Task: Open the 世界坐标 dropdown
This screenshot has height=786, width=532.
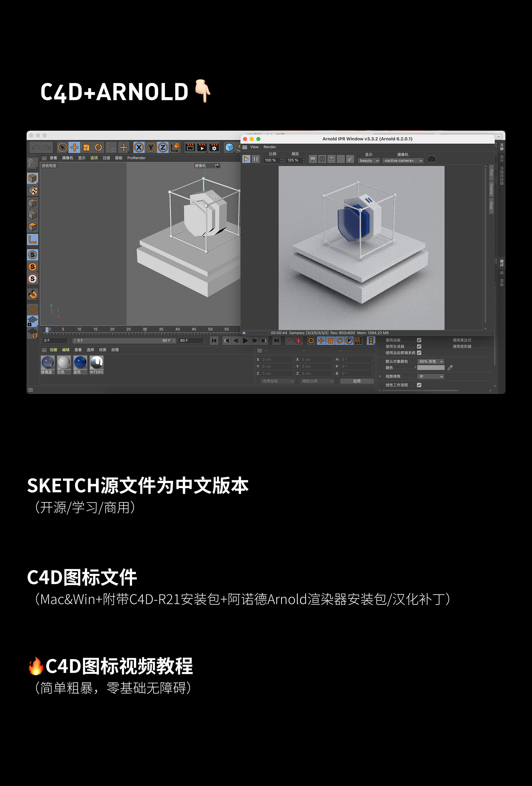Action: (x=278, y=381)
